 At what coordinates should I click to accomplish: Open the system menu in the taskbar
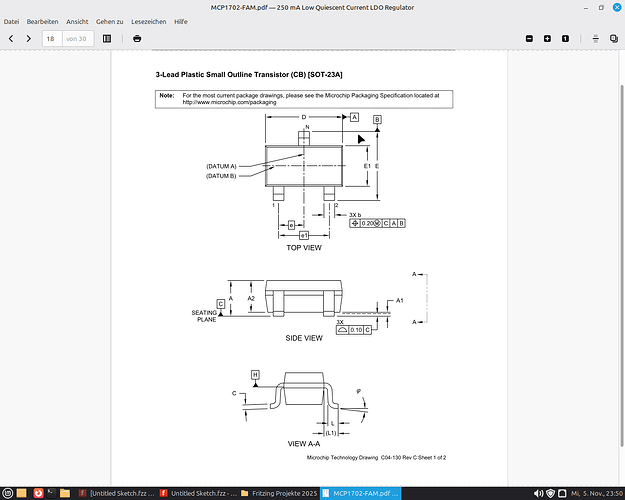[9, 493]
